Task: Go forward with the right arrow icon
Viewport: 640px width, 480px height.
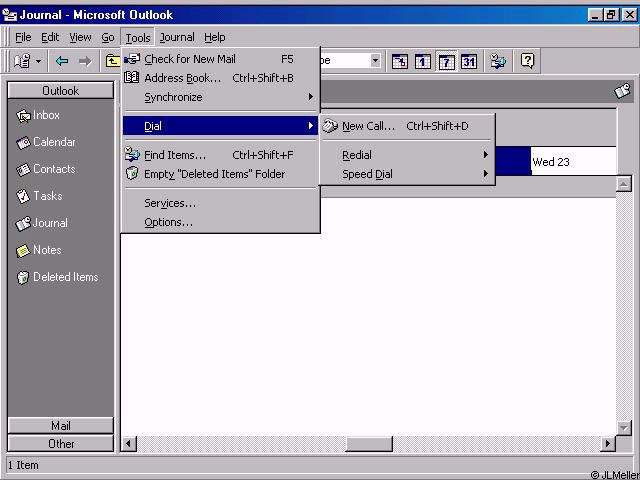Action: 85,61
